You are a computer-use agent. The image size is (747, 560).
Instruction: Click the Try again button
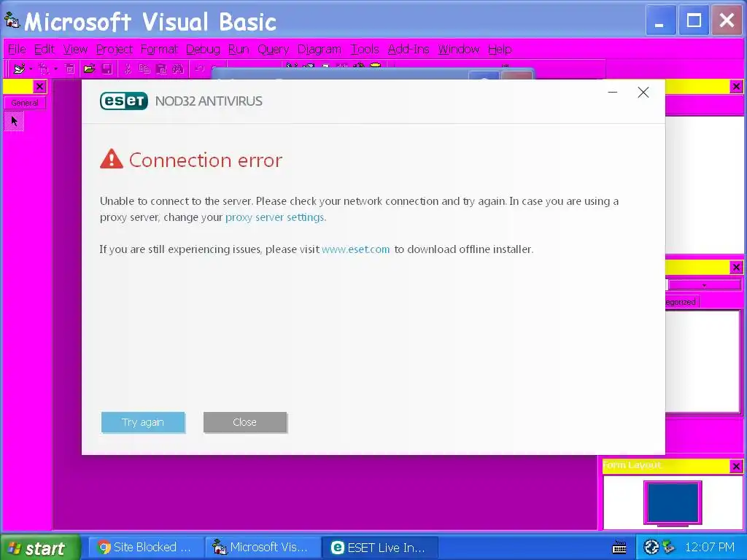pos(143,422)
